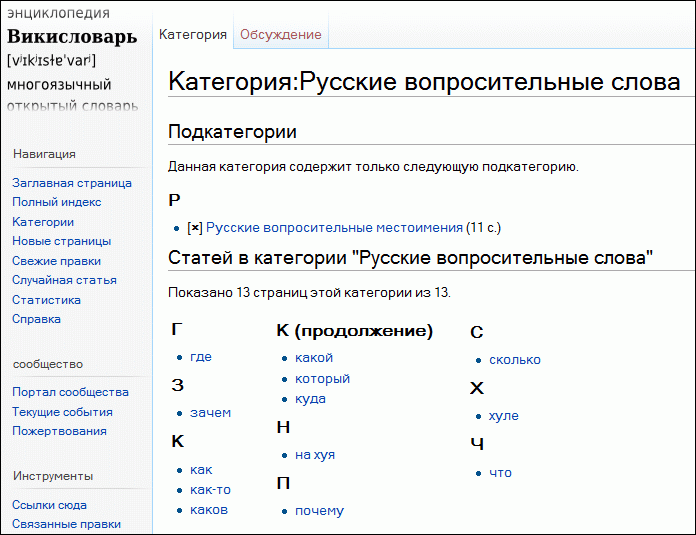Viewport: 696px width, 535px height.
Task: Open the article 'где'
Action: click(x=200, y=357)
